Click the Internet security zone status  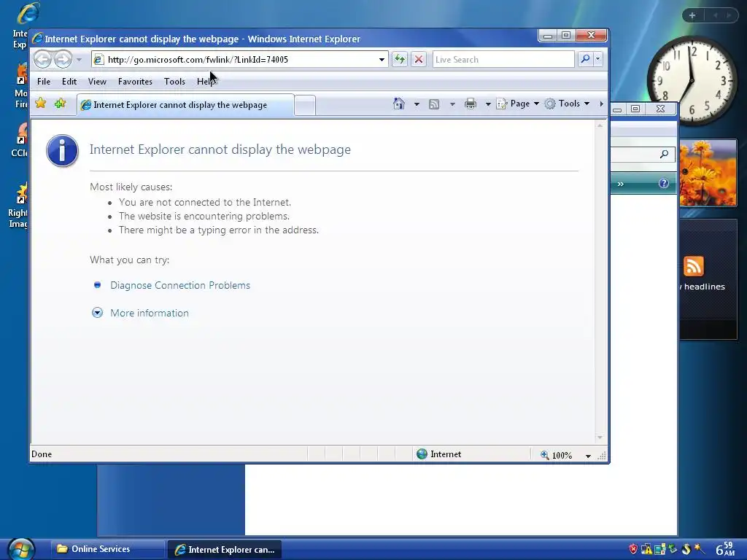[x=438, y=454]
